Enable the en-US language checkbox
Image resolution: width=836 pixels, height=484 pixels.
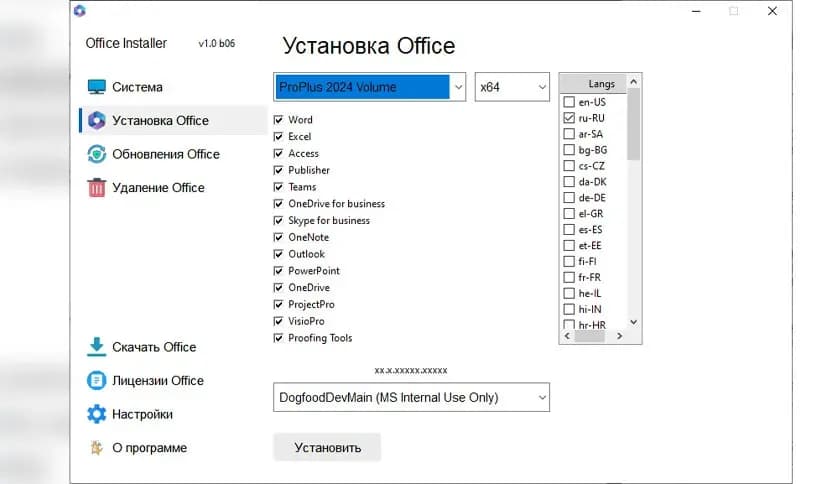click(x=569, y=102)
